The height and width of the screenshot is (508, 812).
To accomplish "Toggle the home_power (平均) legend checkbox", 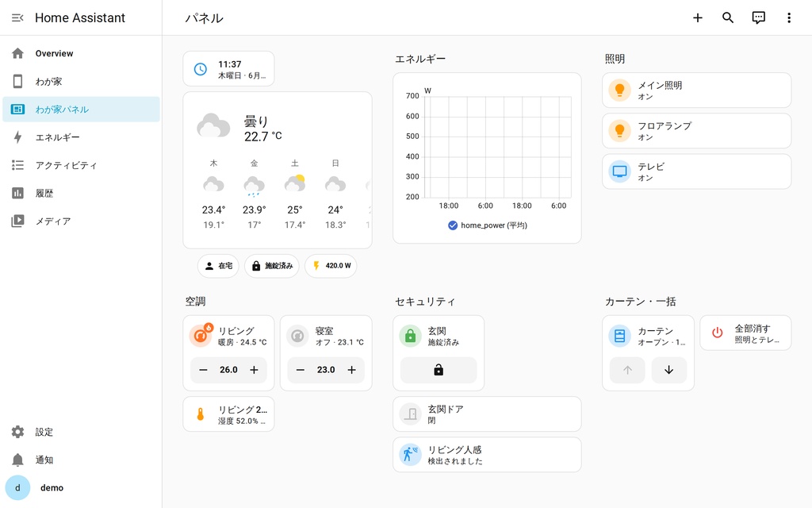I will (x=453, y=225).
